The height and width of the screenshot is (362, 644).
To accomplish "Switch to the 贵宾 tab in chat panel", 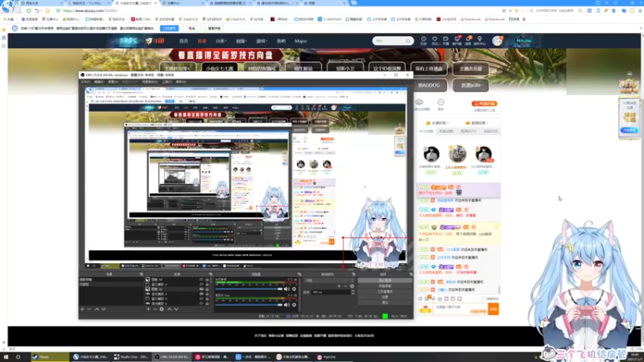I will pos(469,131).
